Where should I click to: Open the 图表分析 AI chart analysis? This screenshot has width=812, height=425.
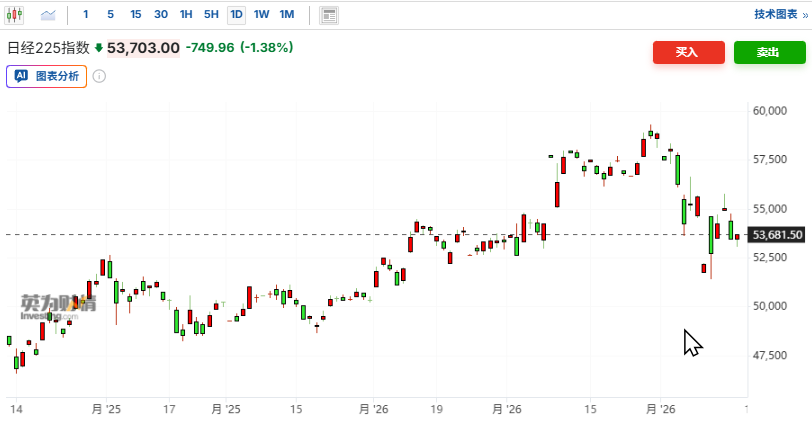[47, 76]
